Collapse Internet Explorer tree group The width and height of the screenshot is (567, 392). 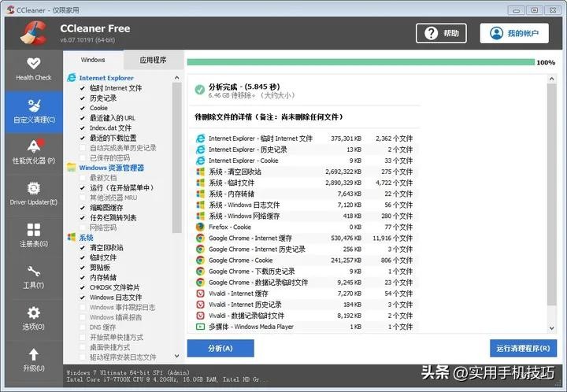tap(72, 78)
